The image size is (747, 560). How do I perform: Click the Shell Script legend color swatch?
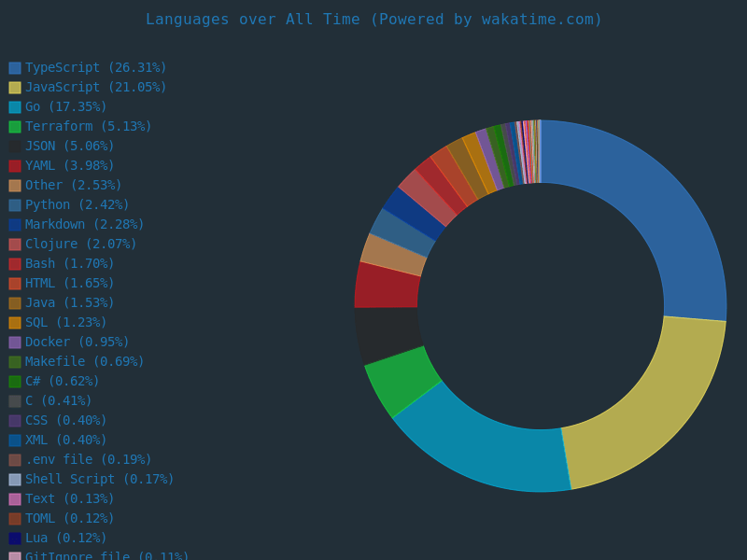pyautogui.click(x=15, y=480)
